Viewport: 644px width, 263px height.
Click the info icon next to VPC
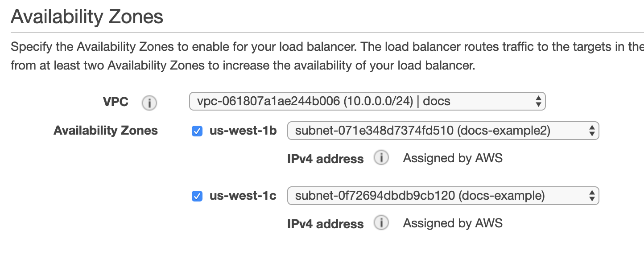149,103
